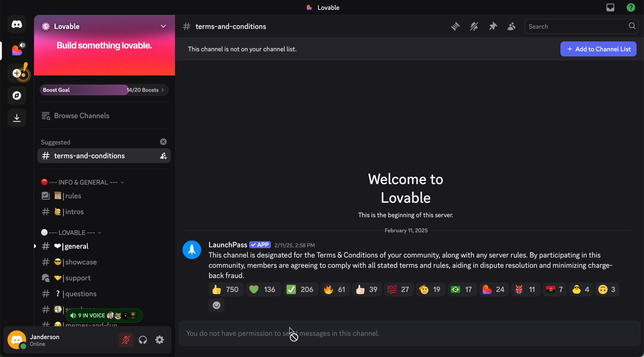Click the APP verified badge

tap(260, 245)
